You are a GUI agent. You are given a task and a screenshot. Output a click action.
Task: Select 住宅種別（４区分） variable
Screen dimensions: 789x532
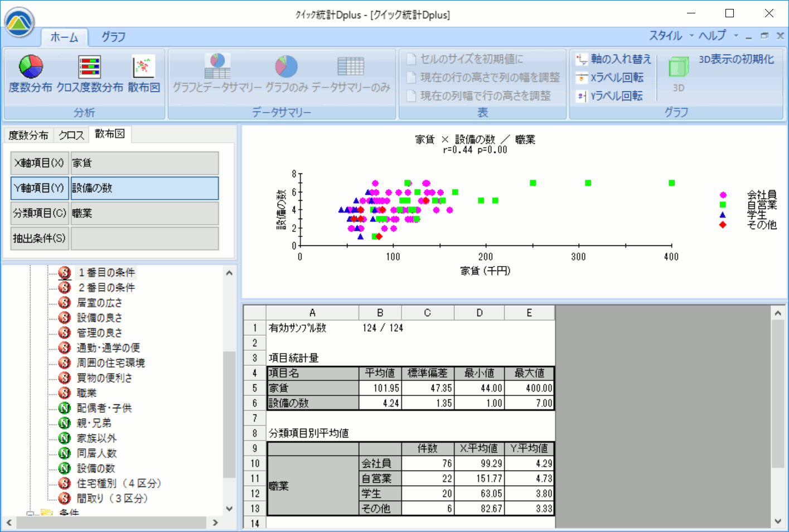[x=119, y=483]
